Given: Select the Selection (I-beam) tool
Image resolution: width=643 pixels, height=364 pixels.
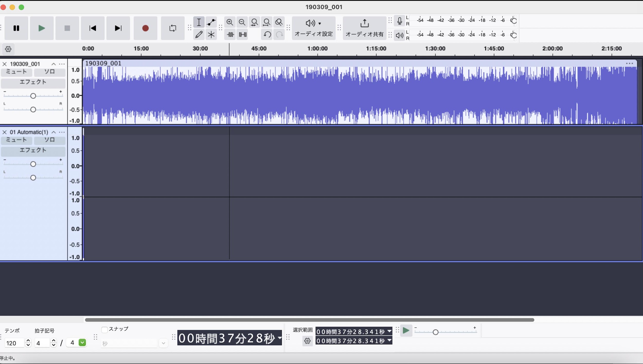Looking at the screenshot, I should 199,22.
